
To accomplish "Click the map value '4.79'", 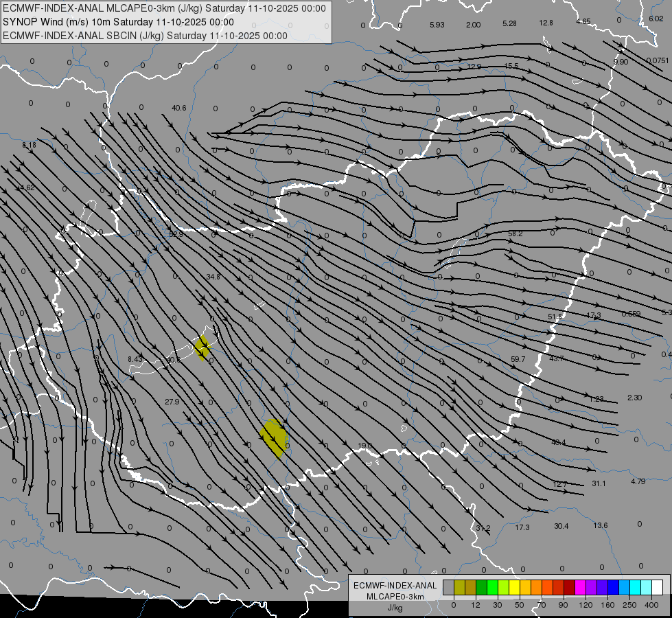I will 638,481.
